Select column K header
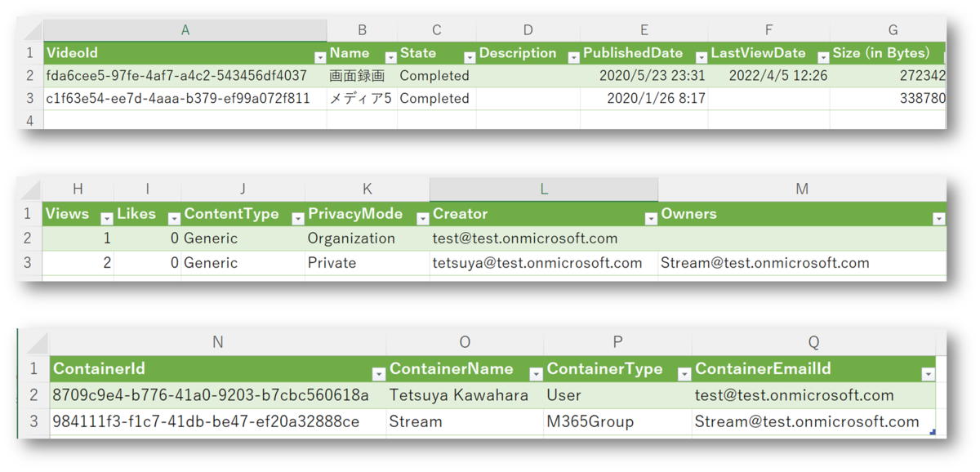980x472 pixels. (x=367, y=189)
